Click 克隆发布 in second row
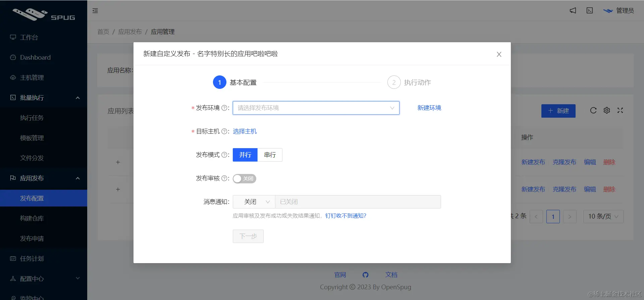 click(564, 189)
